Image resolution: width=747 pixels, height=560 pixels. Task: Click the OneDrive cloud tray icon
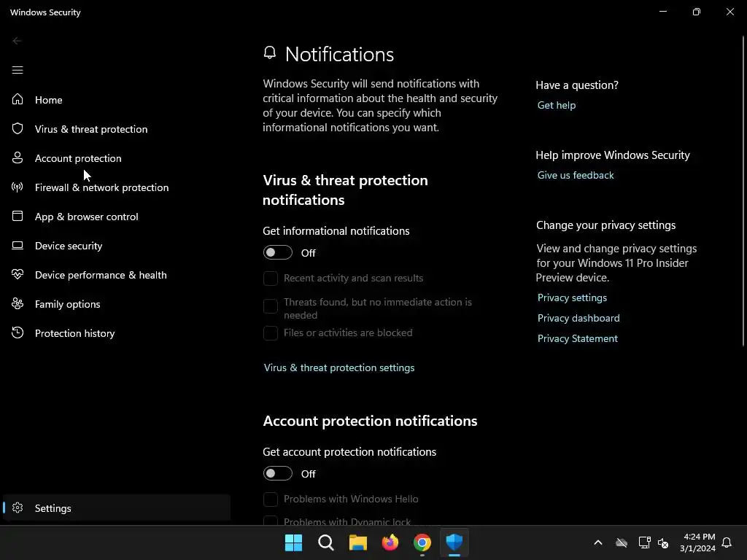click(x=622, y=542)
